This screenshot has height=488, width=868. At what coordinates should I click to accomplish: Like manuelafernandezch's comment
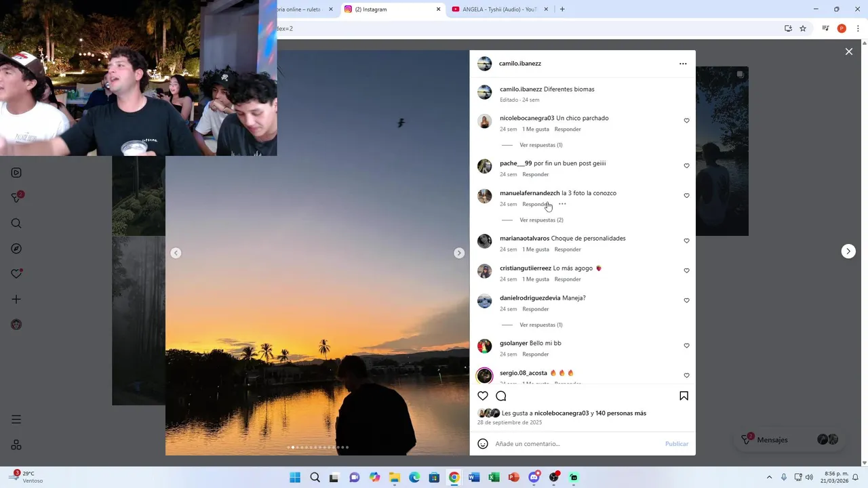coord(686,196)
